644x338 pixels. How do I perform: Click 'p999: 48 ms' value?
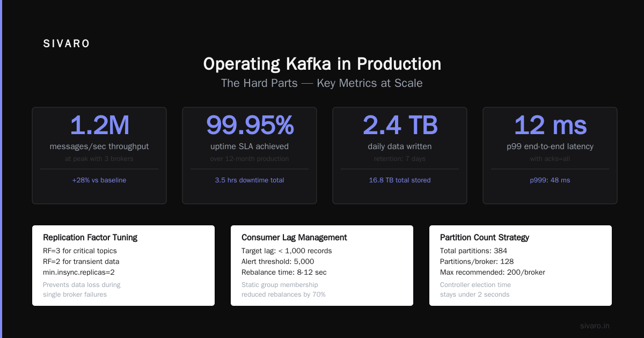coord(550,180)
